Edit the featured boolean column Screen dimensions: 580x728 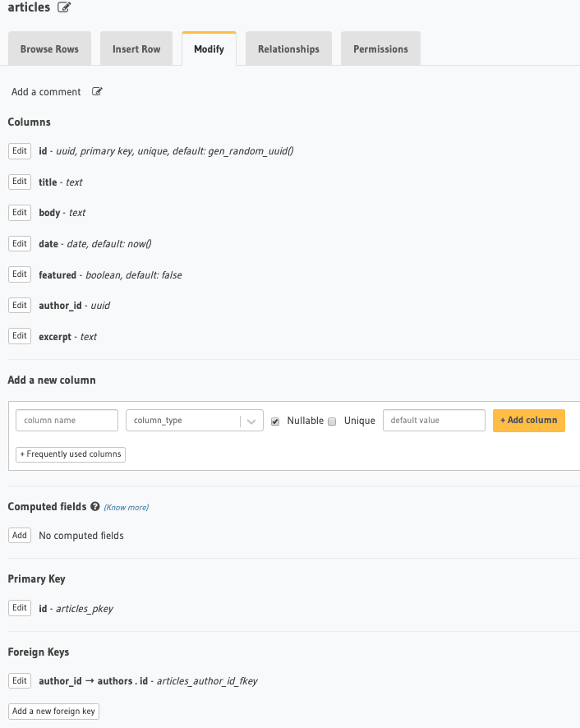point(19,274)
